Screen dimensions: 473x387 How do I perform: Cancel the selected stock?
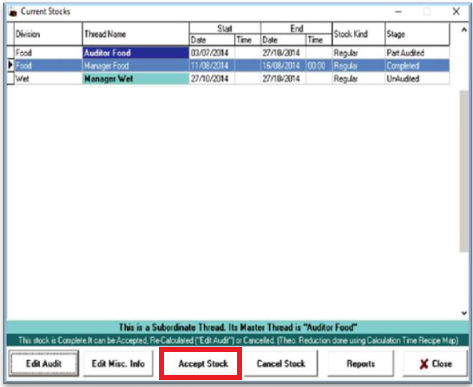[281, 363]
